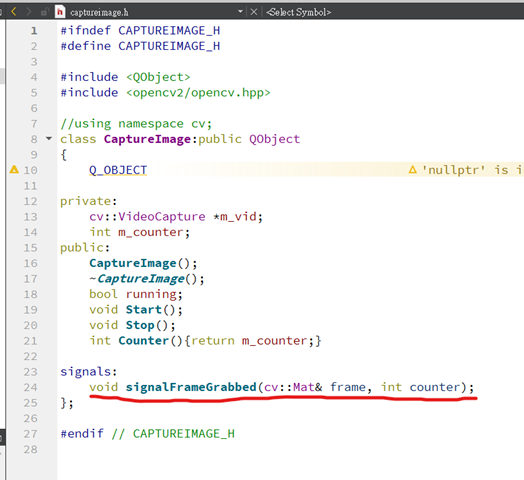This screenshot has height=480, width=524.
Task: Click line number 1 in the gutter
Action: click(x=34, y=31)
